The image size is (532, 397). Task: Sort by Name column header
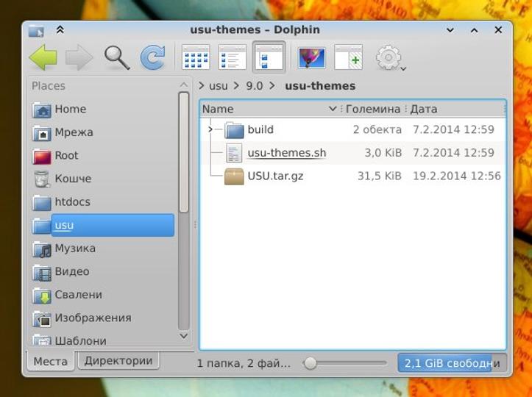[270, 109]
